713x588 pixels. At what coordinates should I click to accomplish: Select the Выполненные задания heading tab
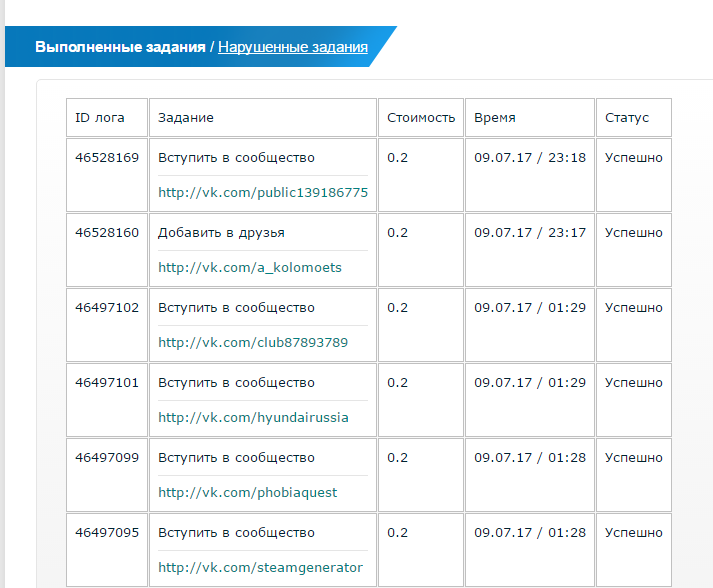[120, 47]
